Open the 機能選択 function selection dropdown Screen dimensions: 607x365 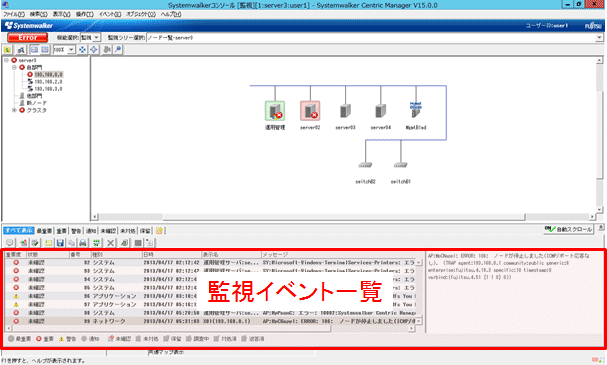pos(90,38)
